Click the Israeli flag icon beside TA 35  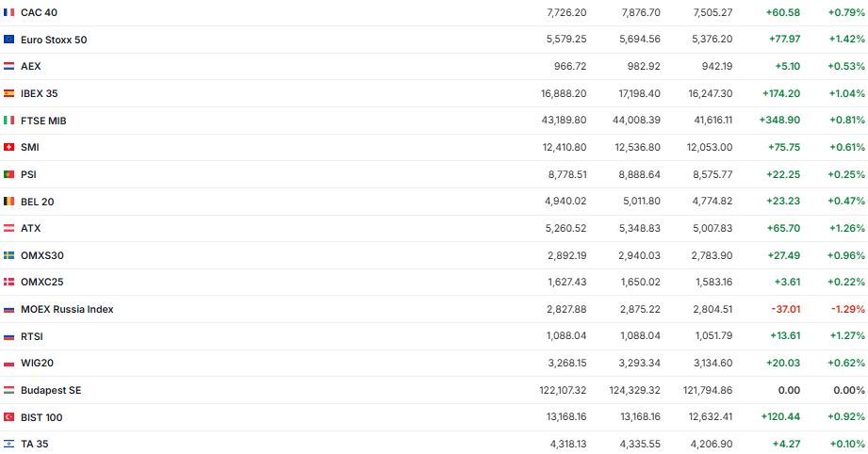[x=8, y=444]
